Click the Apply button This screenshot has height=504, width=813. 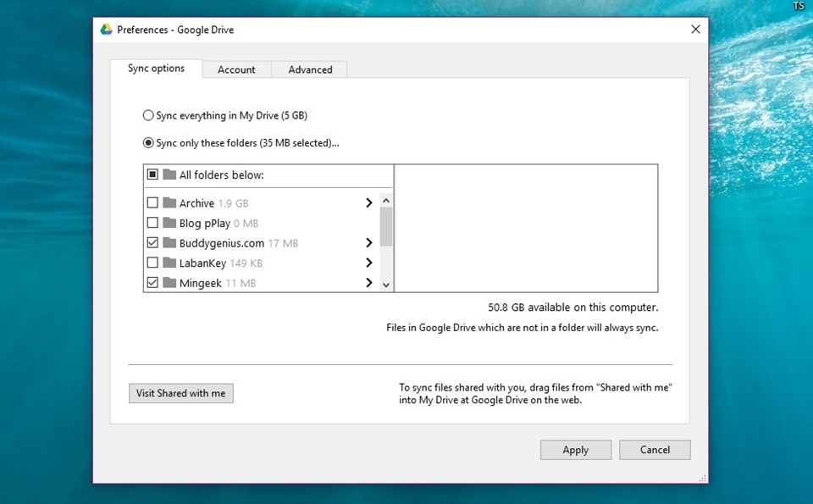click(576, 450)
